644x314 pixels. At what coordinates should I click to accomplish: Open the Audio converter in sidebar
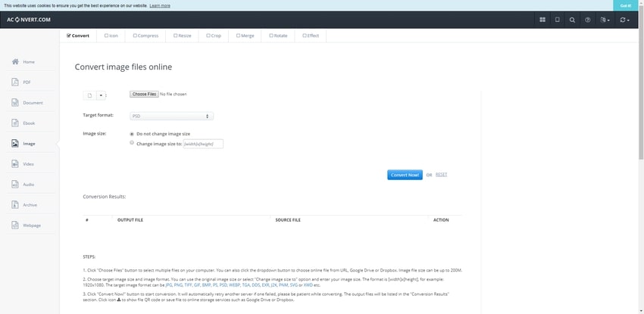28,184
